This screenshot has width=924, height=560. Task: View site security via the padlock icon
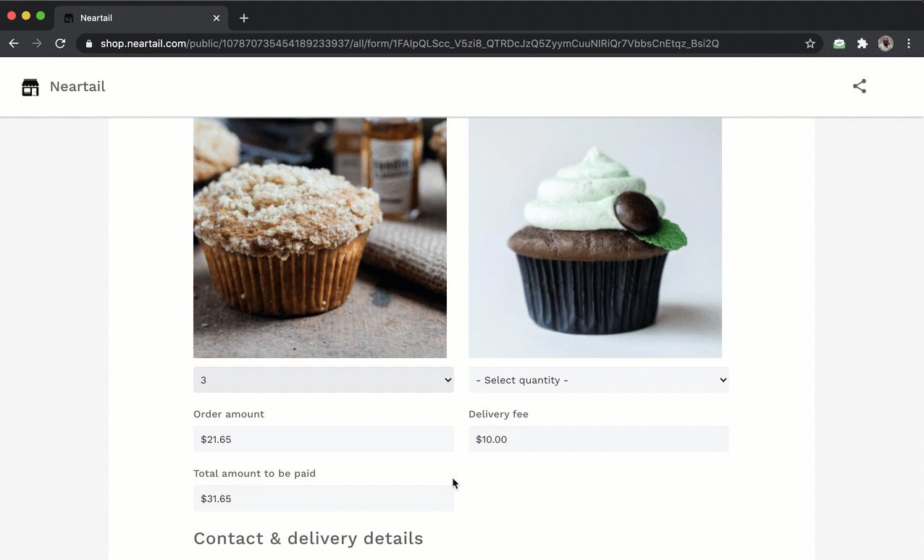pyautogui.click(x=88, y=43)
